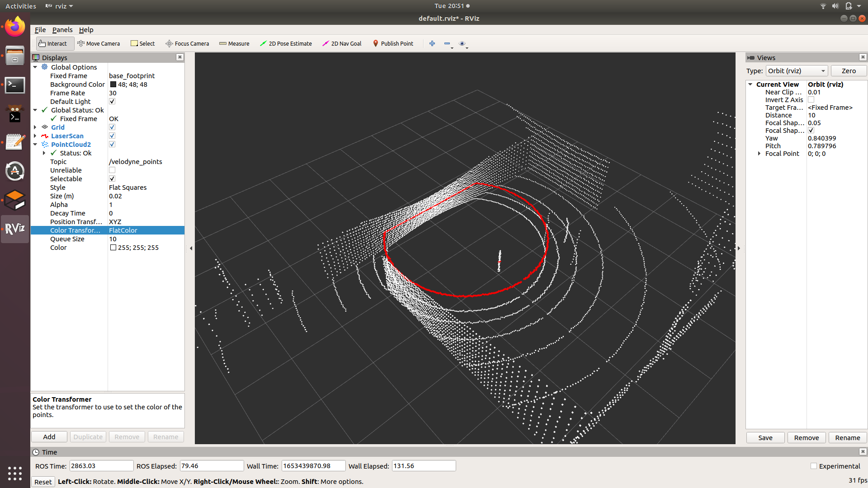The height and width of the screenshot is (488, 868).
Task: Activate the Measure tool
Action: (234, 43)
